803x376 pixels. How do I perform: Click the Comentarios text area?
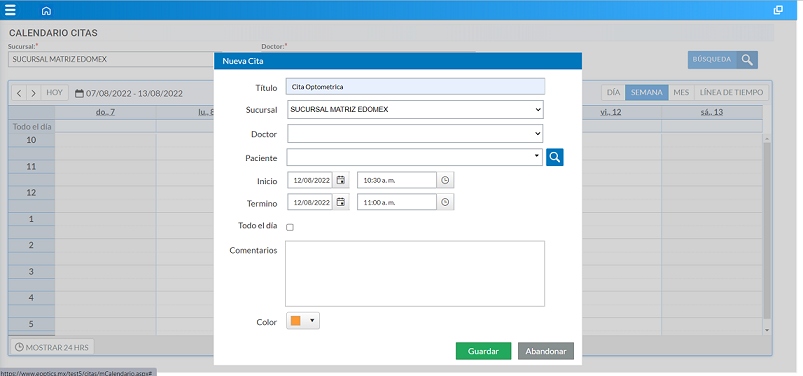[x=415, y=274]
